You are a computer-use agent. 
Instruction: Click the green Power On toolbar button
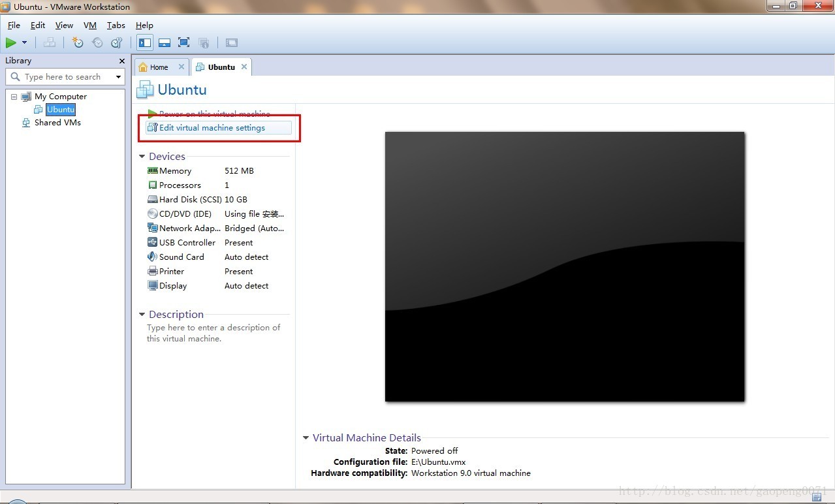[x=11, y=43]
